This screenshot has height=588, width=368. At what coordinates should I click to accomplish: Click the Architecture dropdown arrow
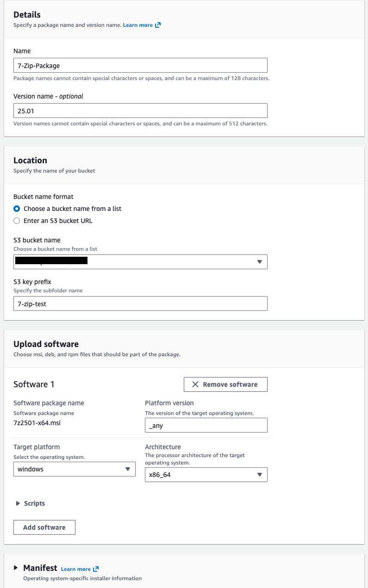click(259, 475)
